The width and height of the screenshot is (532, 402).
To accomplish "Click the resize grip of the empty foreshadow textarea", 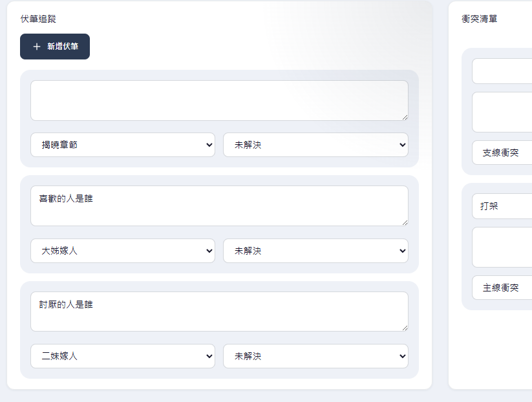I will click(405, 118).
